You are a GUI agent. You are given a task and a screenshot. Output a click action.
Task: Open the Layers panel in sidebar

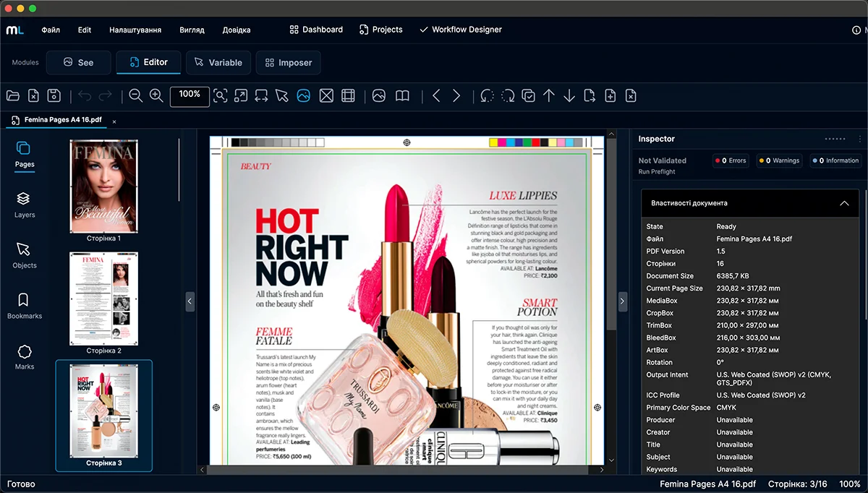point(25,204)
